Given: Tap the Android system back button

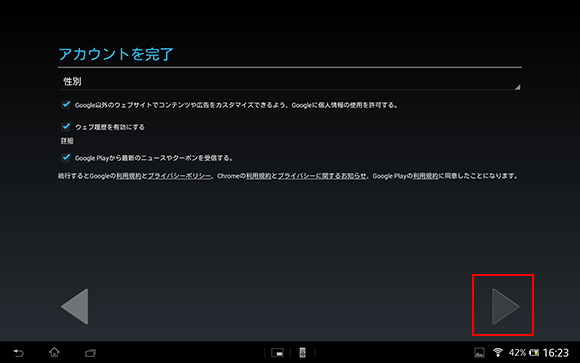Looking at the screenshot, I should pos(18,353).
